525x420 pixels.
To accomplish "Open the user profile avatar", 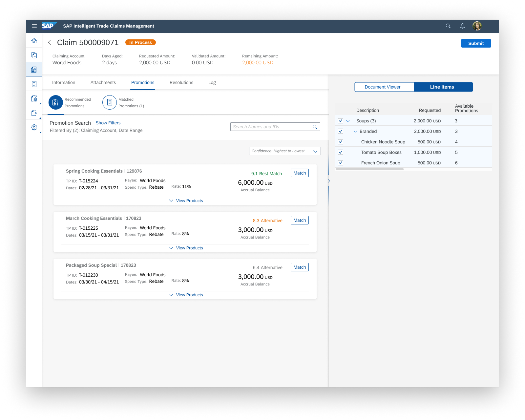I will [477, 26].
